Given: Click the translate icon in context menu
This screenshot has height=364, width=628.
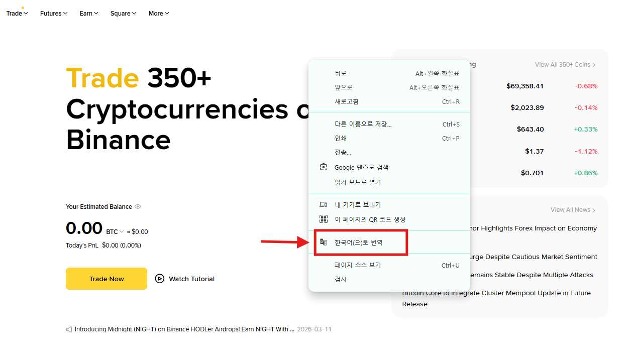Looking at the screenshot, I should 324,242.
